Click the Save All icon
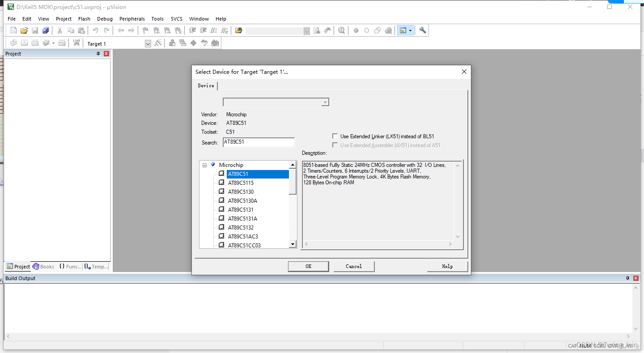This screenshot has width=644, height=353. (x=46, y=30)
